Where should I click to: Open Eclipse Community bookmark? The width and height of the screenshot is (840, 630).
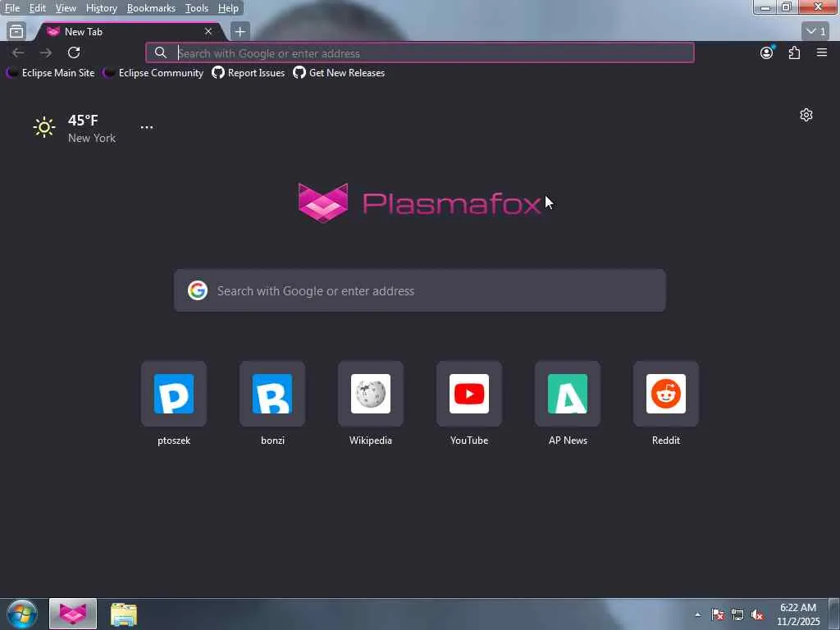(x=153, y=73)
